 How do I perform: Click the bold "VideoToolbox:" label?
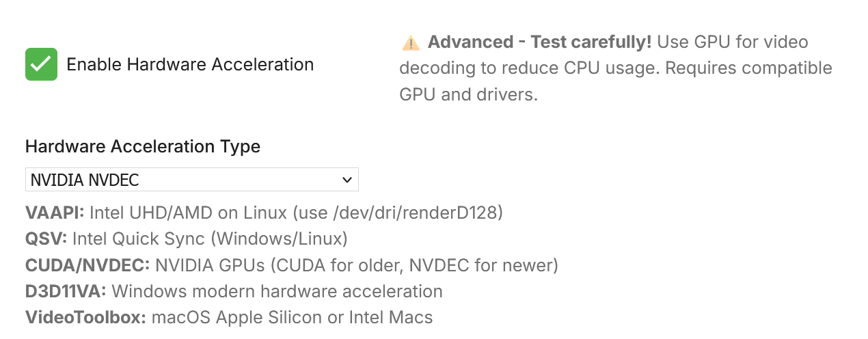pos(85,317)
